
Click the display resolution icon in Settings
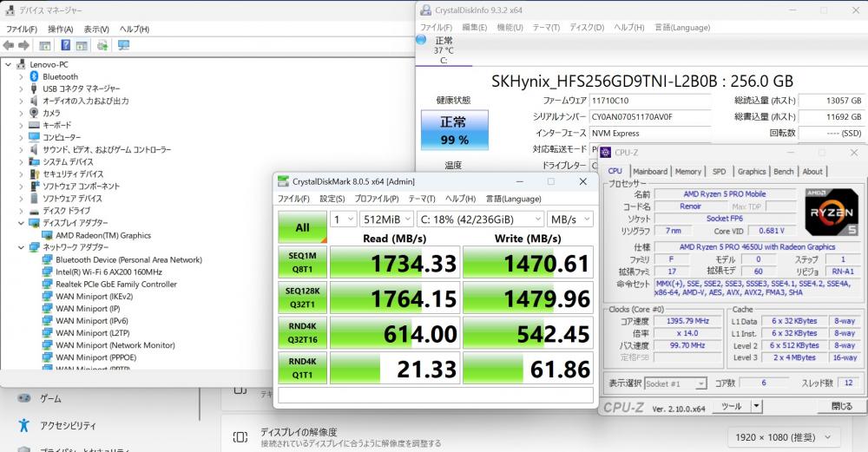(240, 437)
